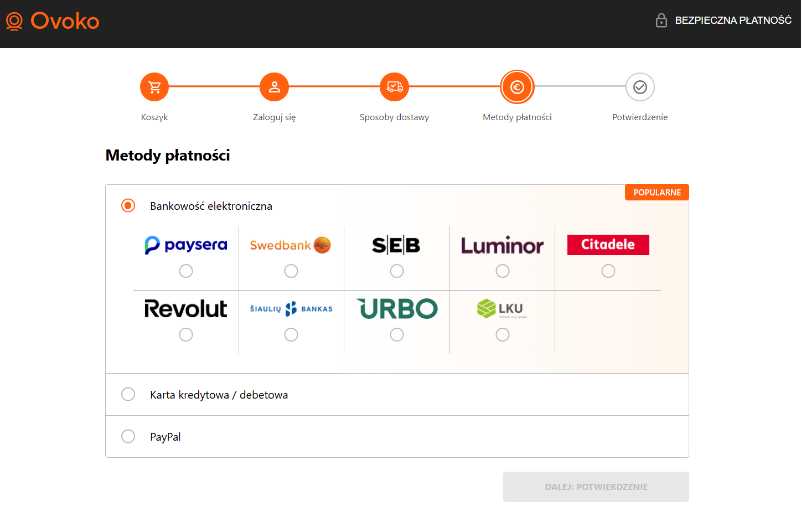
Task: Click the Potwierdzenie step label
Action: (x=640, y=117)
